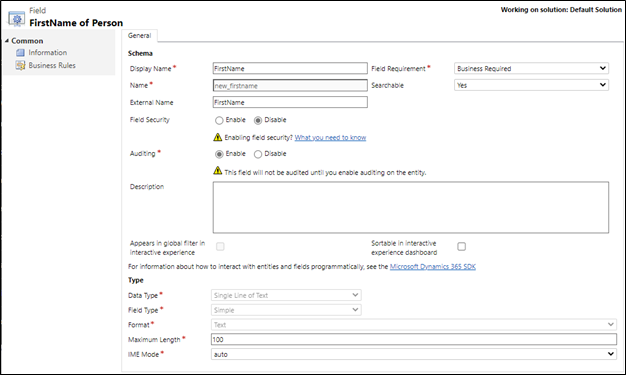Select Disable for Auditing
This screenshot has width=626, height=375.
point(258,154)
